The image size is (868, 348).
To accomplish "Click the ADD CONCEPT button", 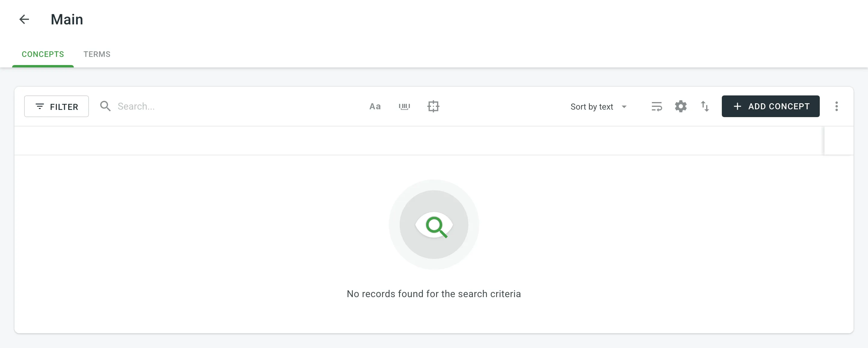I will click(x=771, y=106).
